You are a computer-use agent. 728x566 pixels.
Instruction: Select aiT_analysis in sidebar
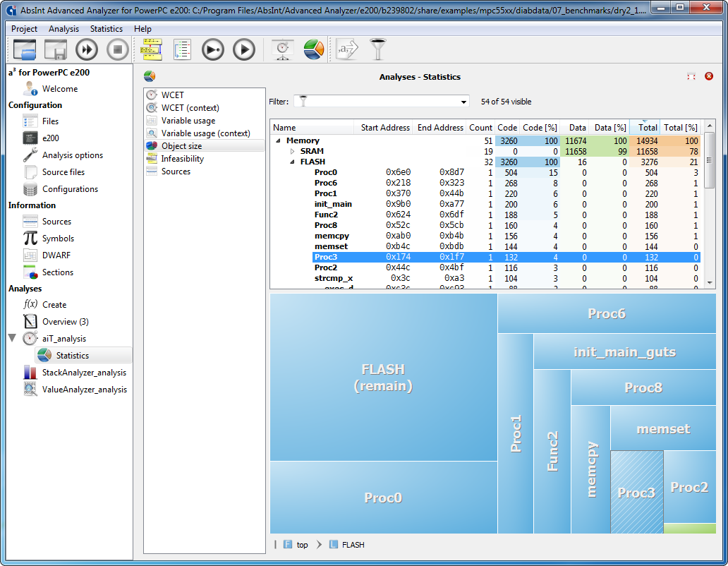(64, 339)
